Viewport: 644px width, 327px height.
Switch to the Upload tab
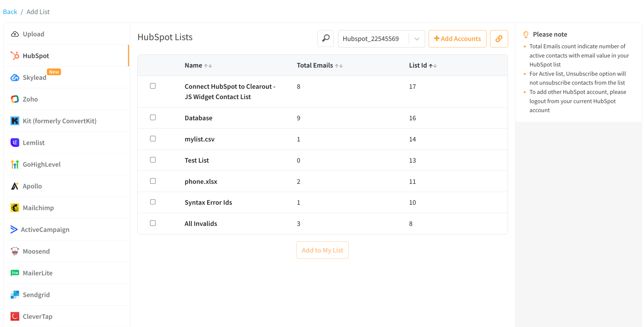point(33,34)
